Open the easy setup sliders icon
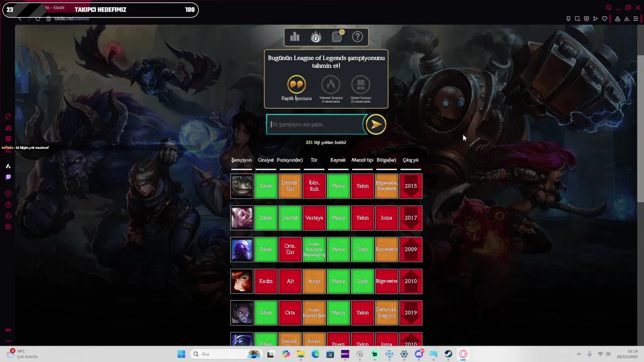The width and height of the screenshot is (644, 362). click(636, 19)
